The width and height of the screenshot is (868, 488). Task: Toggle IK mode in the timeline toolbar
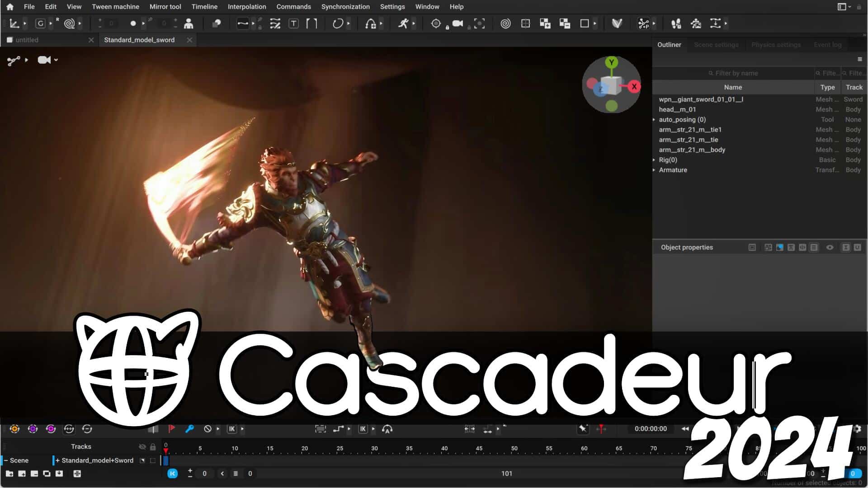click(x=232, y=429)
